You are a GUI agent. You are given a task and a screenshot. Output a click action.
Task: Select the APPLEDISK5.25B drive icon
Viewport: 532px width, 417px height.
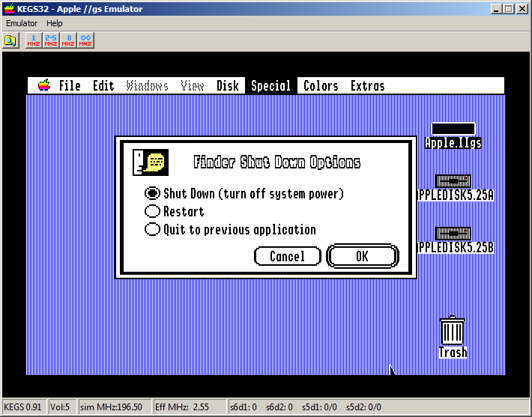point(453,234)
